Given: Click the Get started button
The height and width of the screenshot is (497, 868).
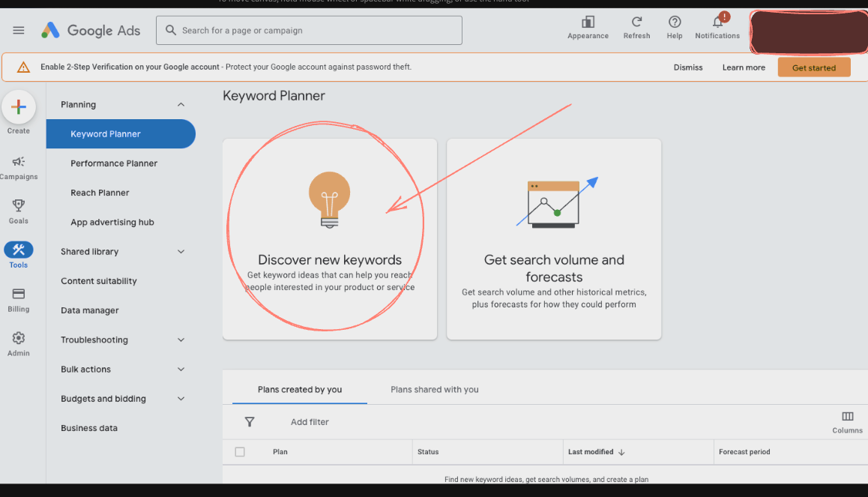Looking at the screenshot, I should point(814,67).
